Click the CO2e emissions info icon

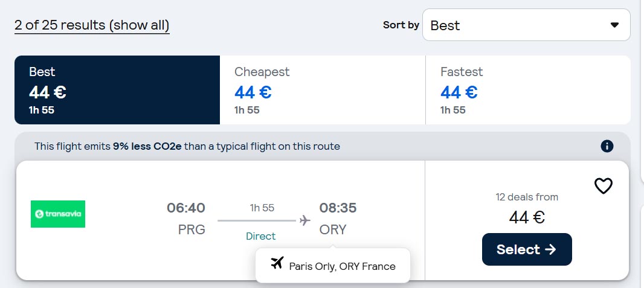click(607, 146)
